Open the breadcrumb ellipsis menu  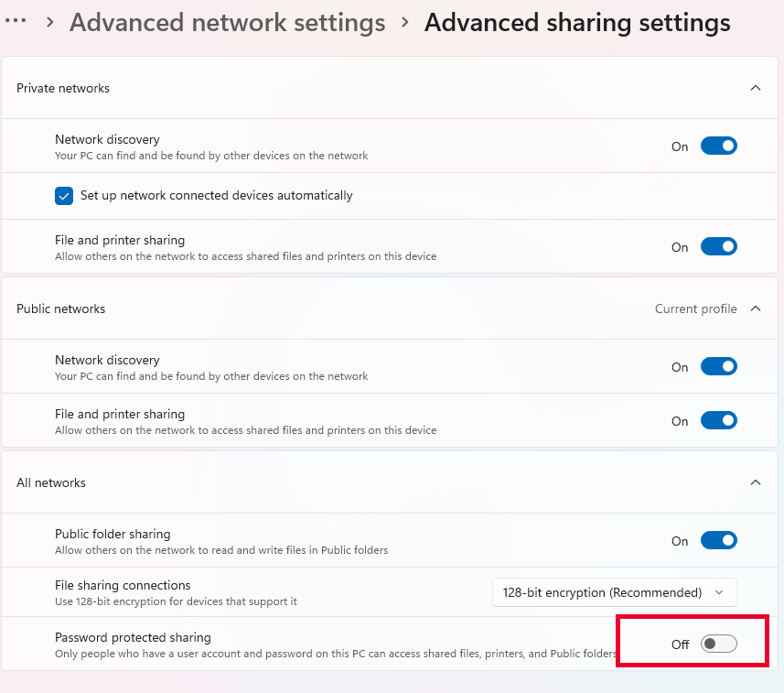coord(16,21)
